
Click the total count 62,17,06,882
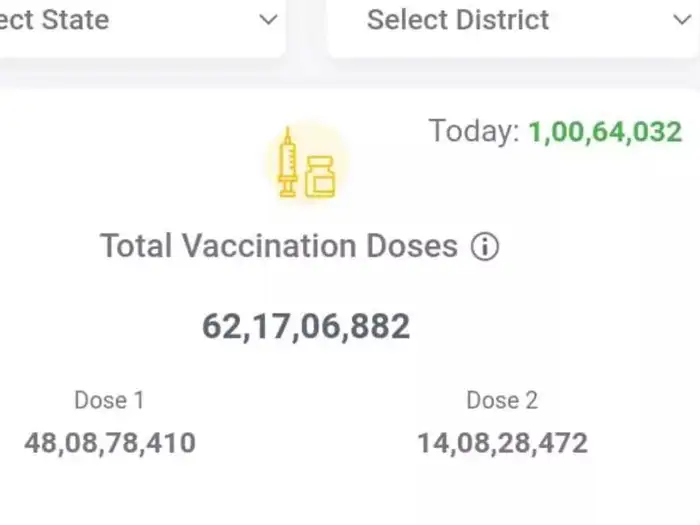tap(306, 326)
